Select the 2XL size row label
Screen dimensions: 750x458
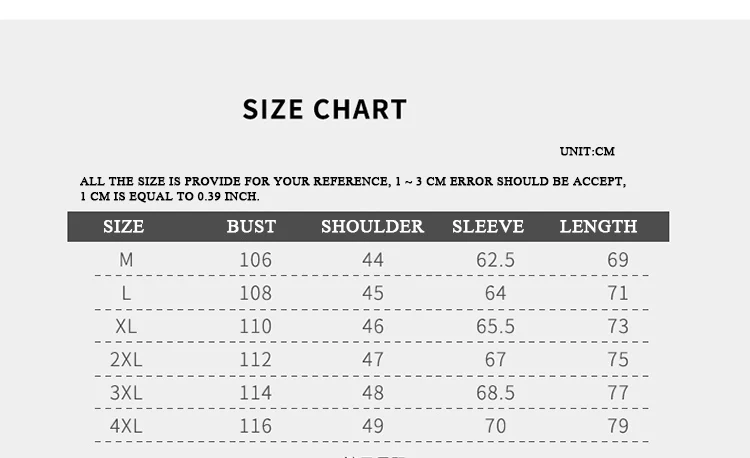coord(126,360)
